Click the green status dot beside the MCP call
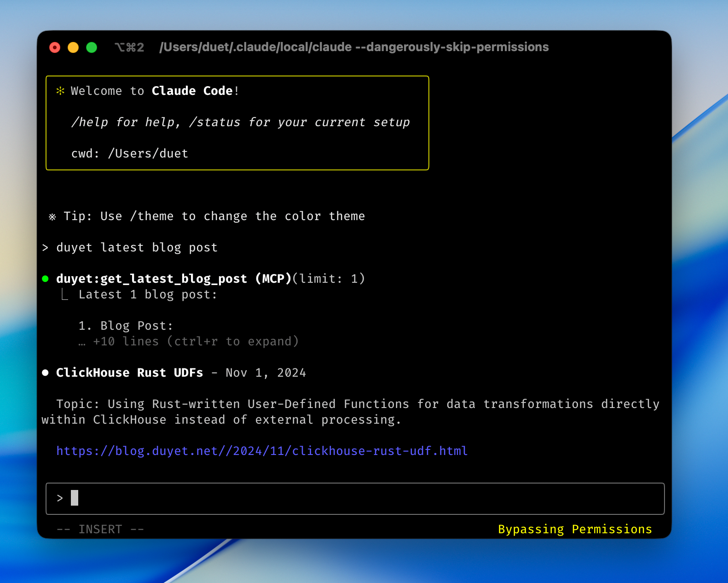 (45, 279)
